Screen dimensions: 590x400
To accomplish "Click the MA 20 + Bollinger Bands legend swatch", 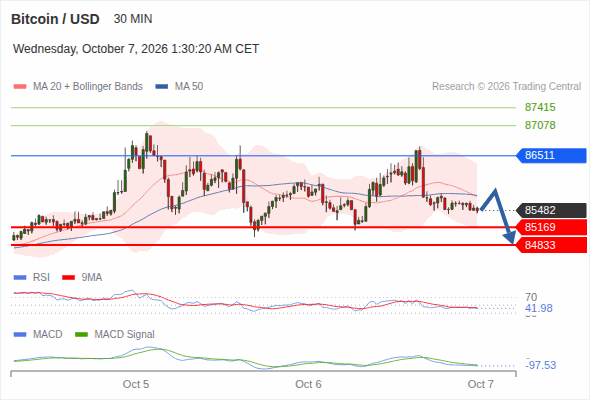I will [20, 87].
